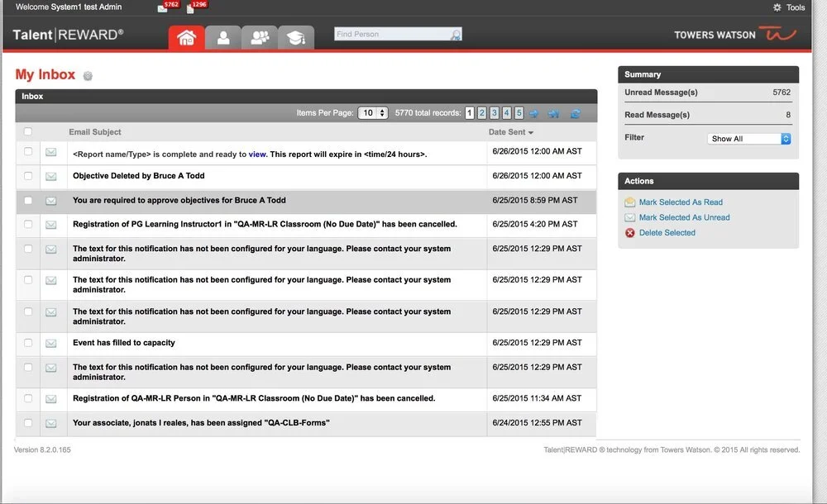
Task: Open the Home tab icon
Action: coord(186,37)
